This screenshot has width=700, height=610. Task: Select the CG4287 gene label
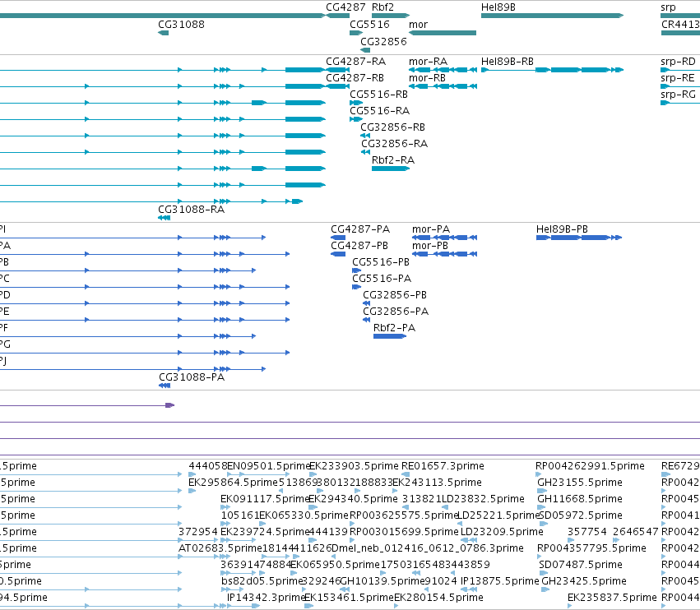(x=345, y=7)
